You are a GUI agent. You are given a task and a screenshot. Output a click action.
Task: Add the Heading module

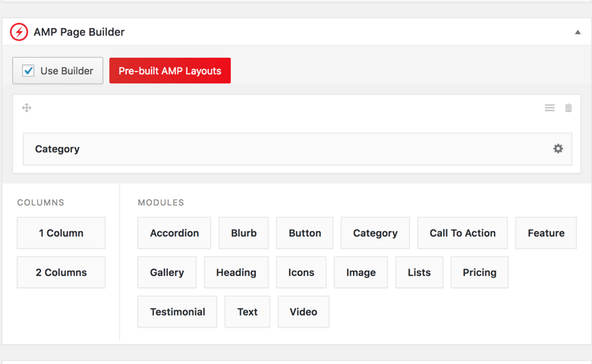tap(236, 272)
